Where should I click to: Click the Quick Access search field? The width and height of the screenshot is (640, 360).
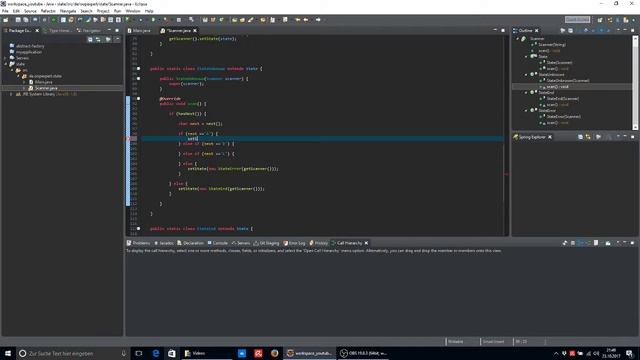coord(577,19)
